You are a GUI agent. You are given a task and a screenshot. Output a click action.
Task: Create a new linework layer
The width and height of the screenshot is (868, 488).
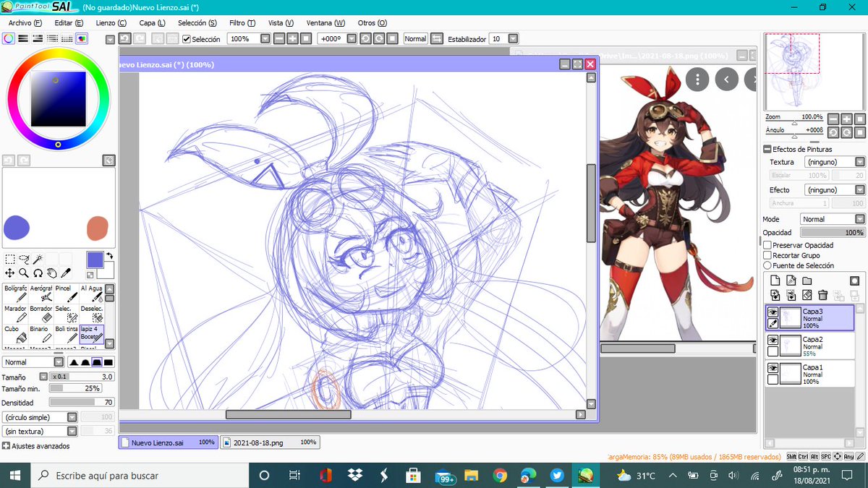[791, 281]
